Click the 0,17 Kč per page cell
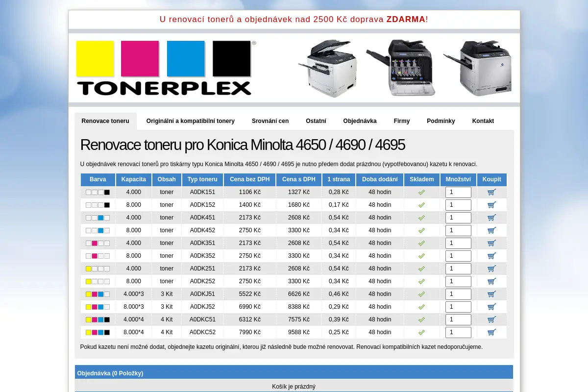Viewport: 588px width, 392px height. [339, 205]
